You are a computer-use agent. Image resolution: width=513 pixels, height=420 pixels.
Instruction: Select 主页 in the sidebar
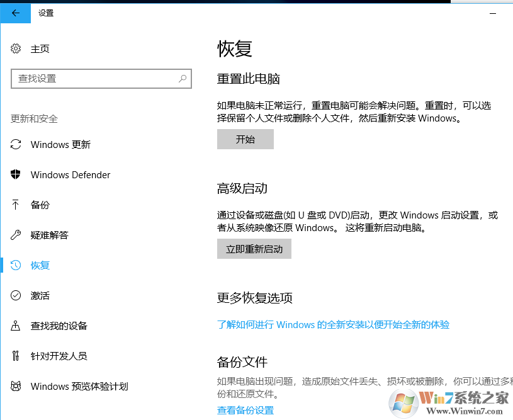coord(39,48)
